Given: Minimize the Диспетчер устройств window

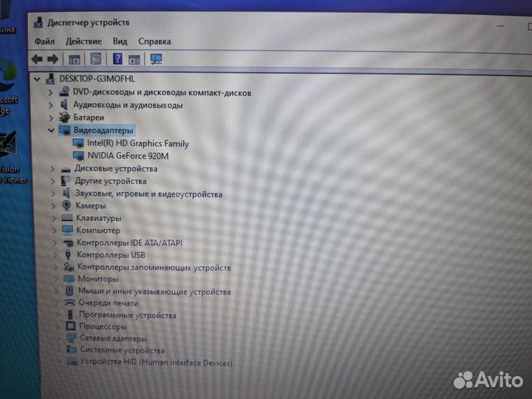Looking at the screenshot, I should click(x=500, y=26).
